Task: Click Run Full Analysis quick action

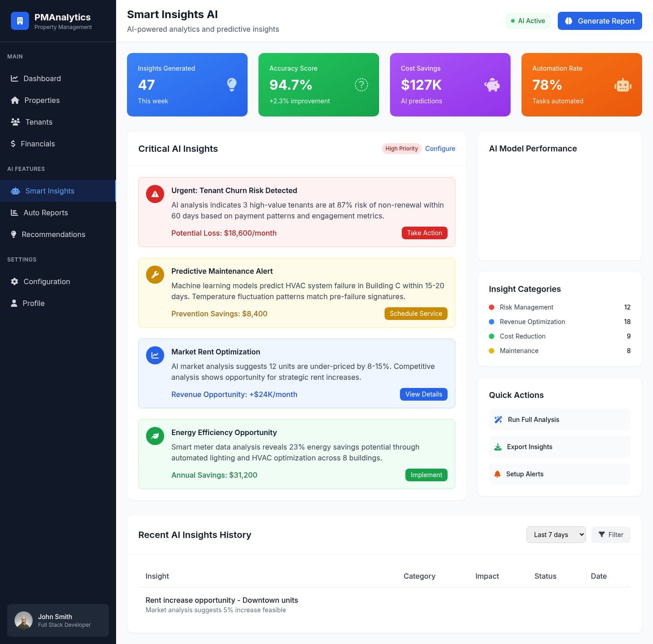Action: [x=560, y=420]
